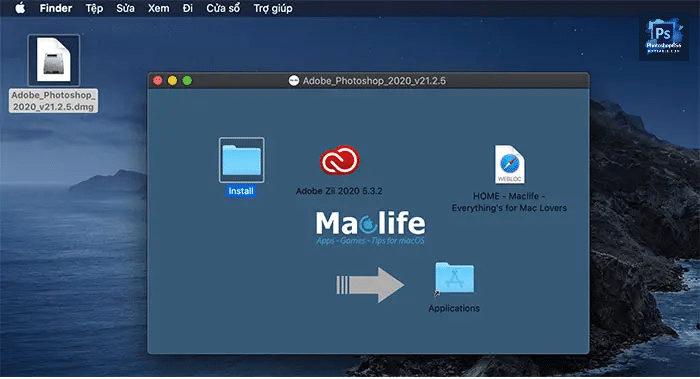Zoom the window with the green button

(188, 80)
